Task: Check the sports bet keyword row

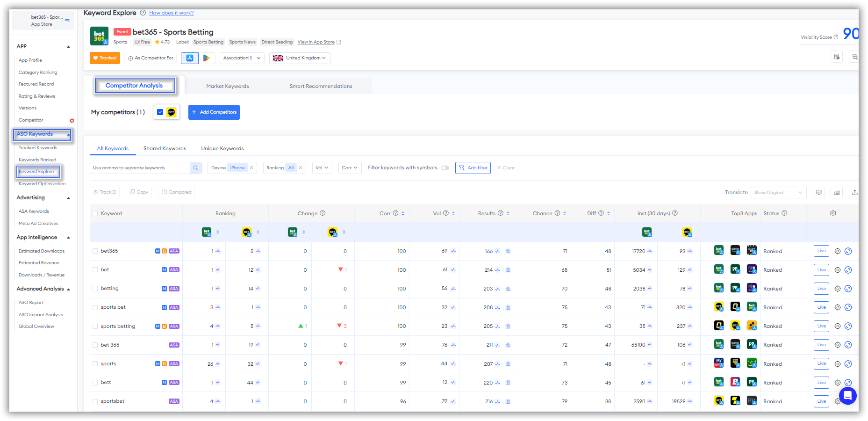Action: (95, 307)
